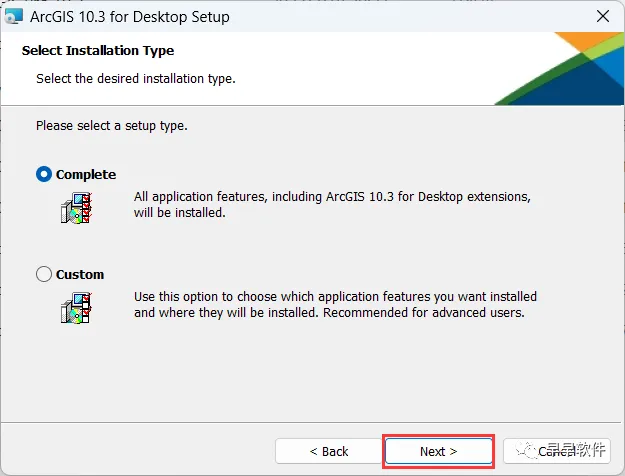Close the ArcGIS Desktop Setup window
Viewport: 625px width, 476px height.
(603, 17)
